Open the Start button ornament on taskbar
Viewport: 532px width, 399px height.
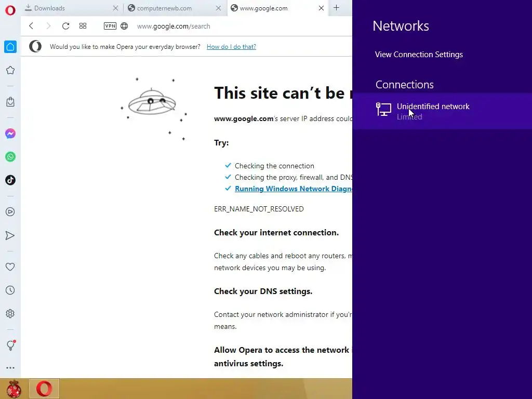click(x=14, y=389)
